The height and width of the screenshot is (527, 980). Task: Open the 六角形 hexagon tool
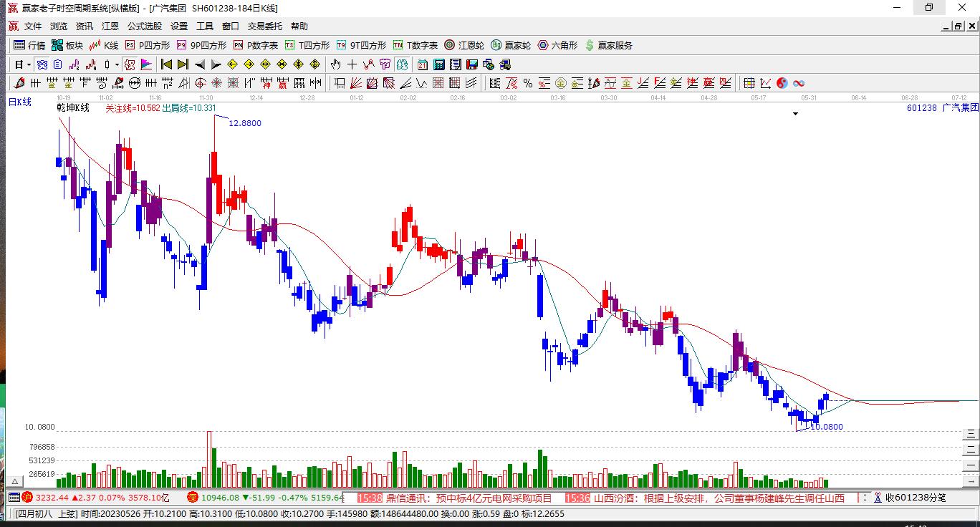(557, 45)
